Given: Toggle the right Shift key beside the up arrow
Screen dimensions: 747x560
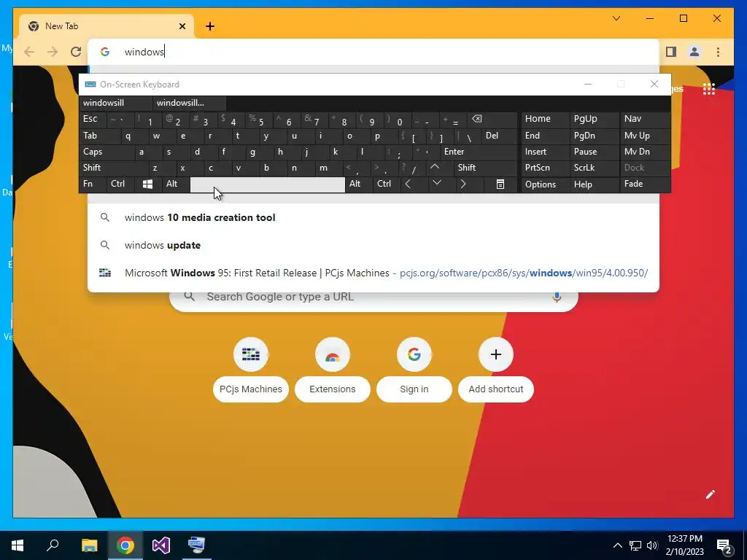Looking at the screenshot, I should 485,168.
